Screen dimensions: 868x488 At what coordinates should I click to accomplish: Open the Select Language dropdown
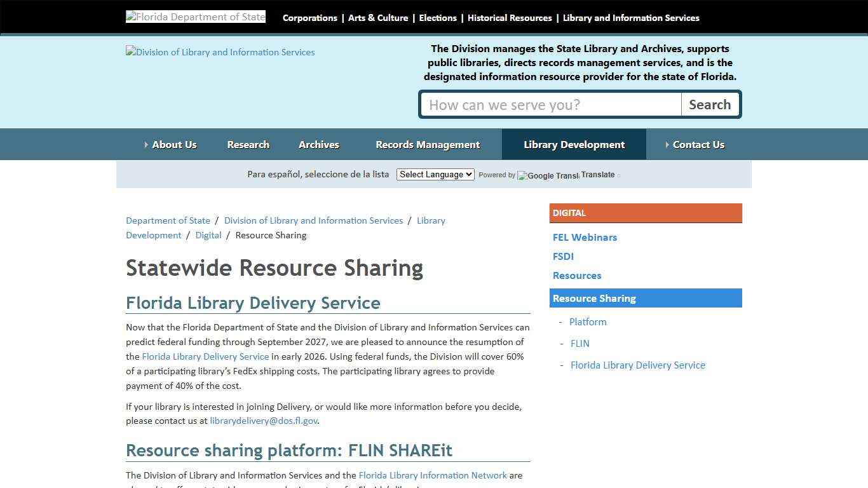tap(435, 174)
